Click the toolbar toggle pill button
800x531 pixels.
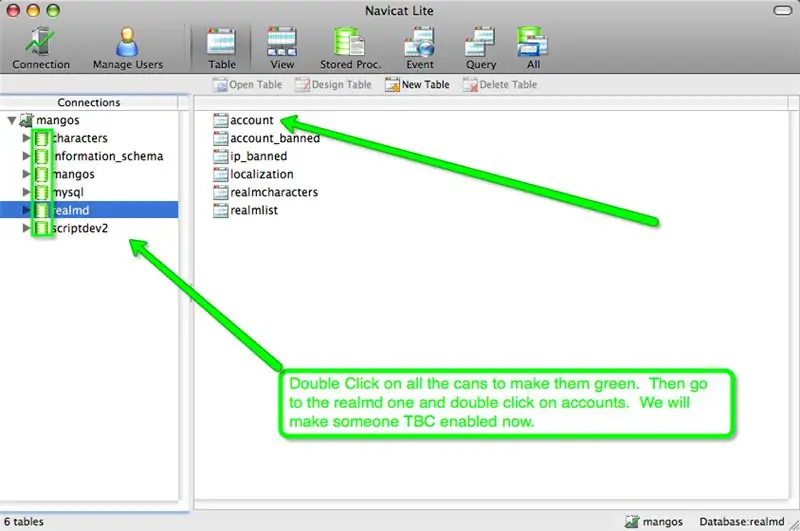pyautogui.click(x=783, y=11)
